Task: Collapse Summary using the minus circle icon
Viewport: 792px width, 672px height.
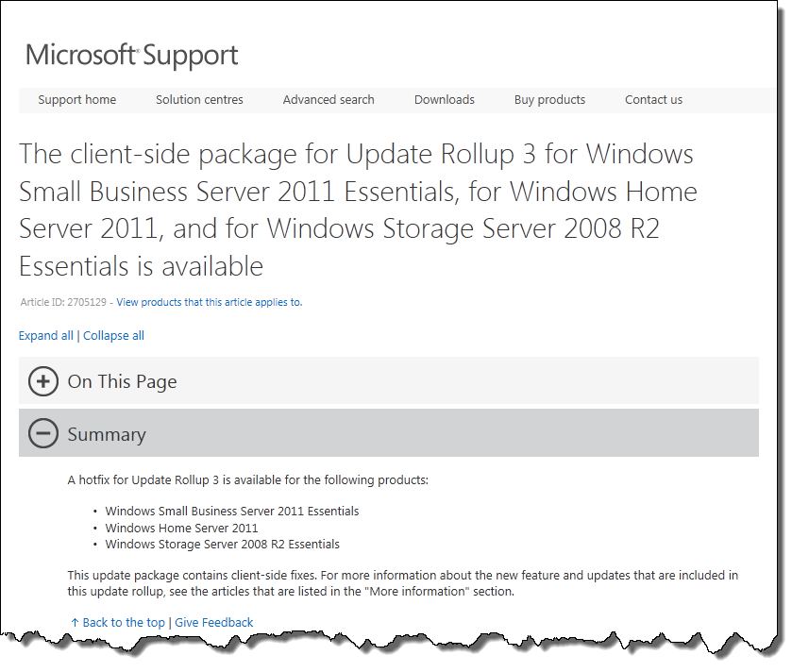Action: coord(42,434)
